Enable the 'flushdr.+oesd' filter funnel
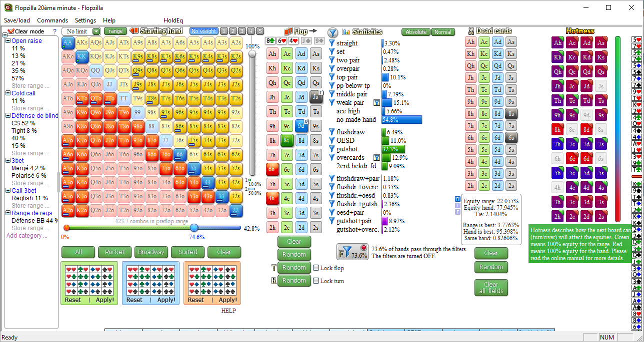Viewport: 644px width, 342px height. (331, 195)
